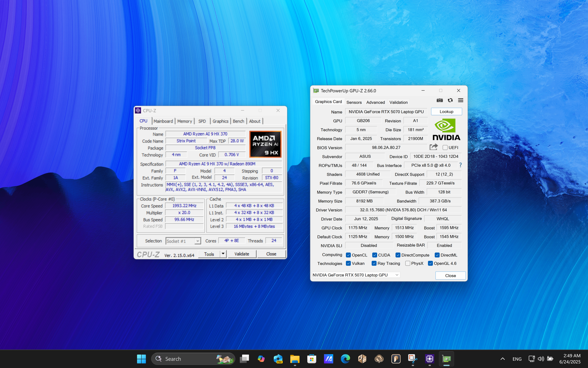Click the Lookup button in GPU-Z
The height and width of the screenshot is (368, 588).
(x=446, y=112)
